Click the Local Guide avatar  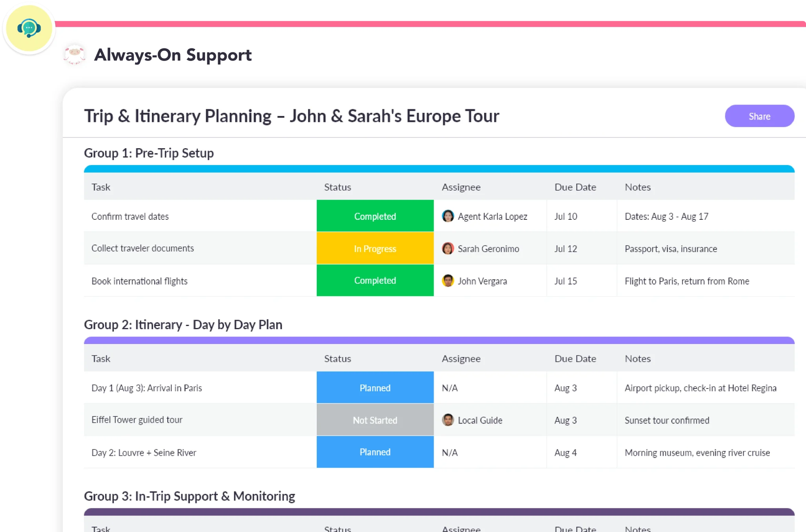tap(447, 420)
